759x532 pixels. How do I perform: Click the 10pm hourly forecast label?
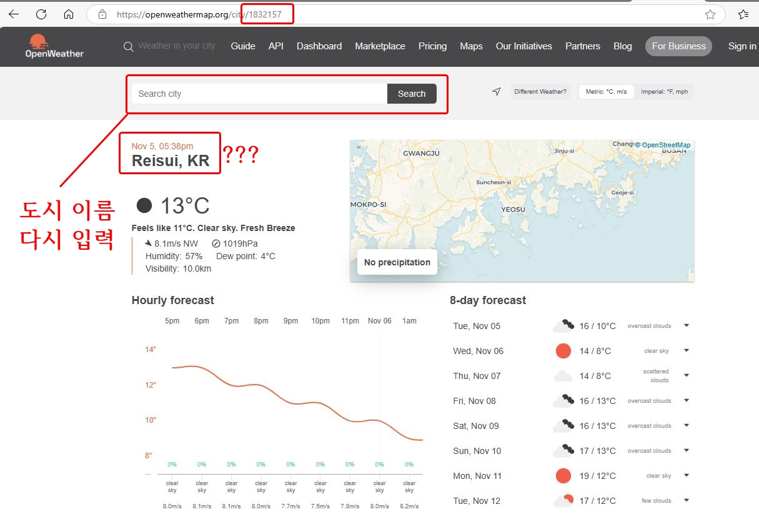coord(320,321)
